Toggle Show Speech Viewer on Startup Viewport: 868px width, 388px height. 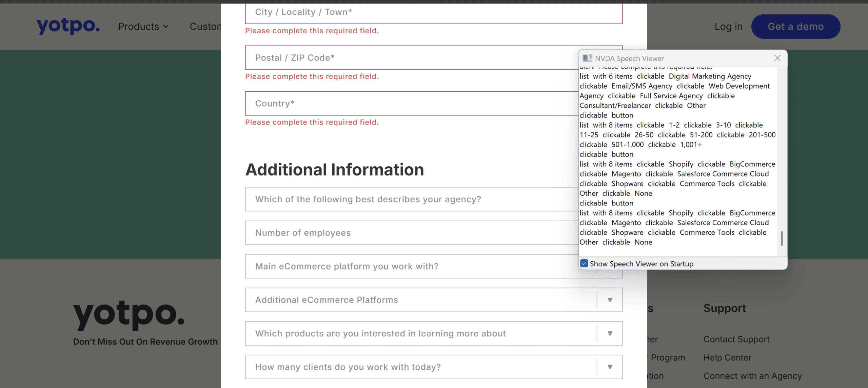click(584, 263)
